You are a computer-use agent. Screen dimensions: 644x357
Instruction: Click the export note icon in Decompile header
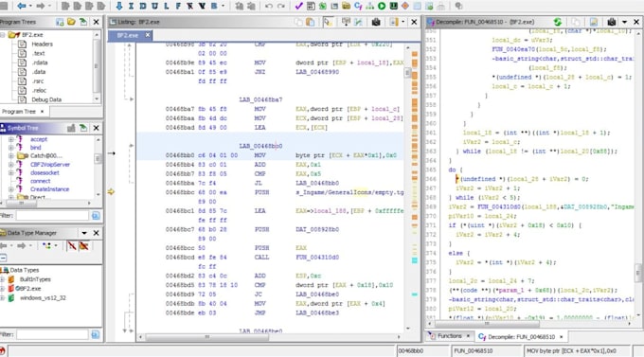point(594,22)
